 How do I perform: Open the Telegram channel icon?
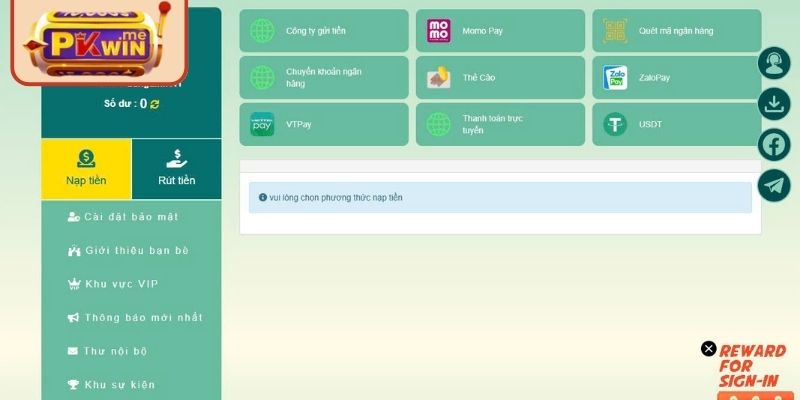[x=774, y=185]
